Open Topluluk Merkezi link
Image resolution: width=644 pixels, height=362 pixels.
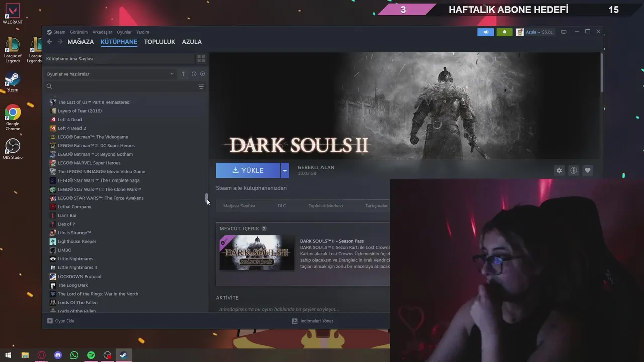click(x=326, y=206)
